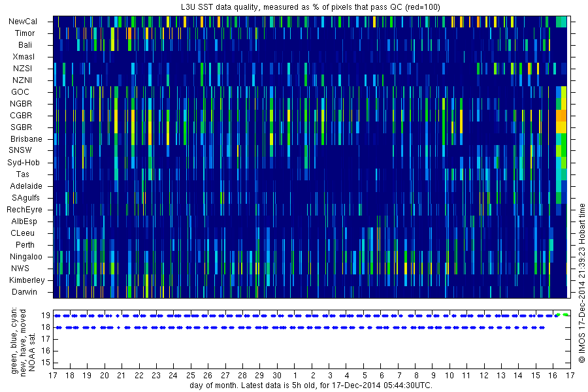Click the Darwin region label

click(24, 291)
